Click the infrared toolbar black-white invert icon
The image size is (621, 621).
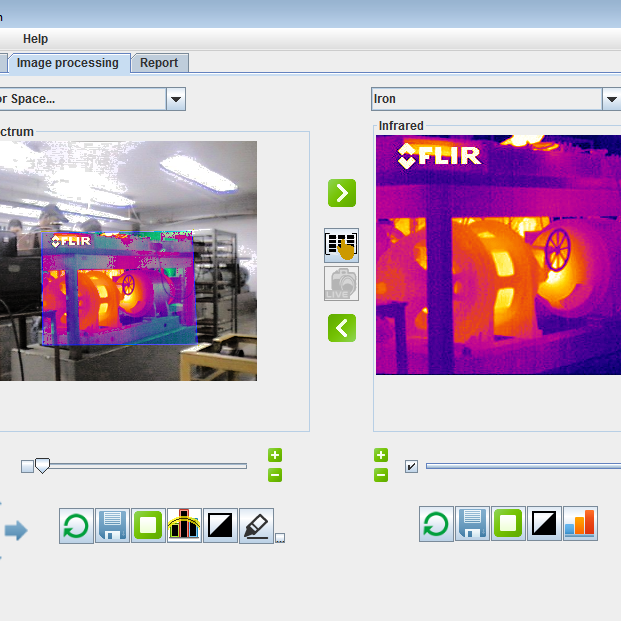click(545, 523)
